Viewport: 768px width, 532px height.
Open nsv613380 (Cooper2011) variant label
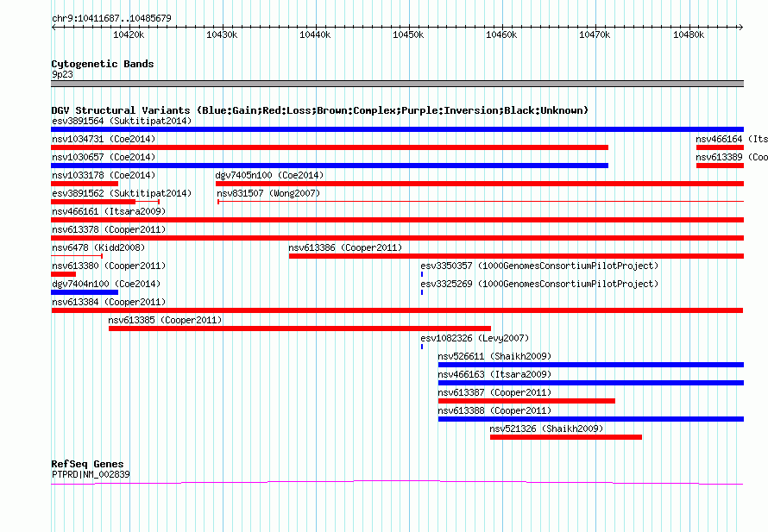(x=109, y=266)
